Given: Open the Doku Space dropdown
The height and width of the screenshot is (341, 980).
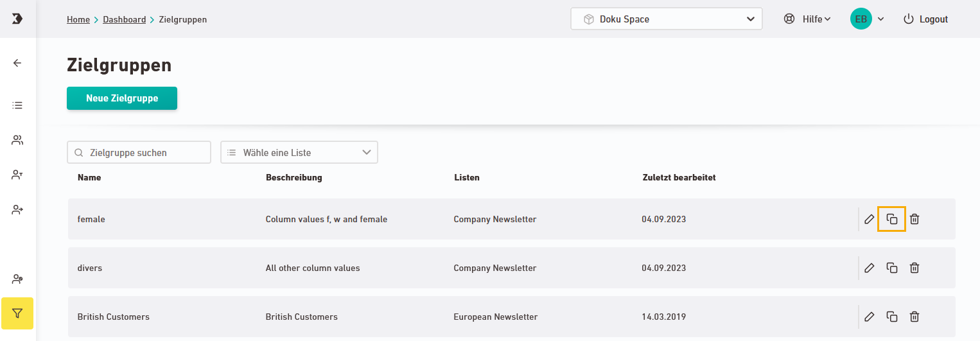Looking at the screenshot, I should (666, 19).
